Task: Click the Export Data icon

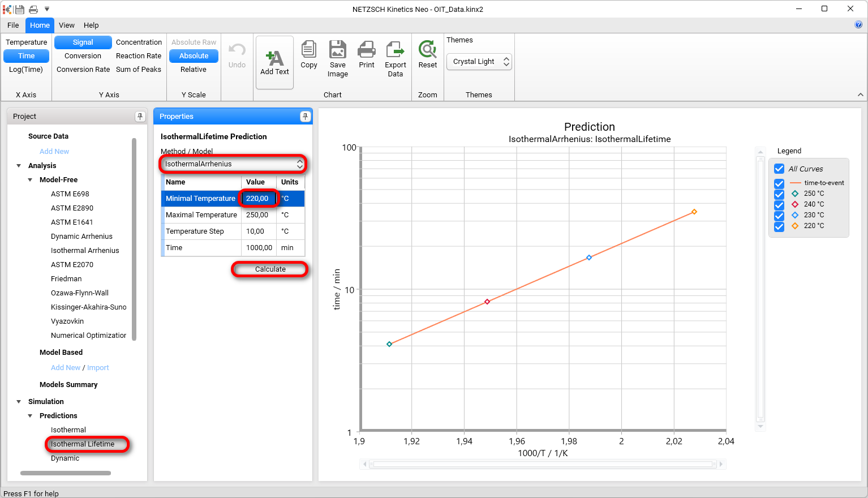Action: click(x=395, y=57)
